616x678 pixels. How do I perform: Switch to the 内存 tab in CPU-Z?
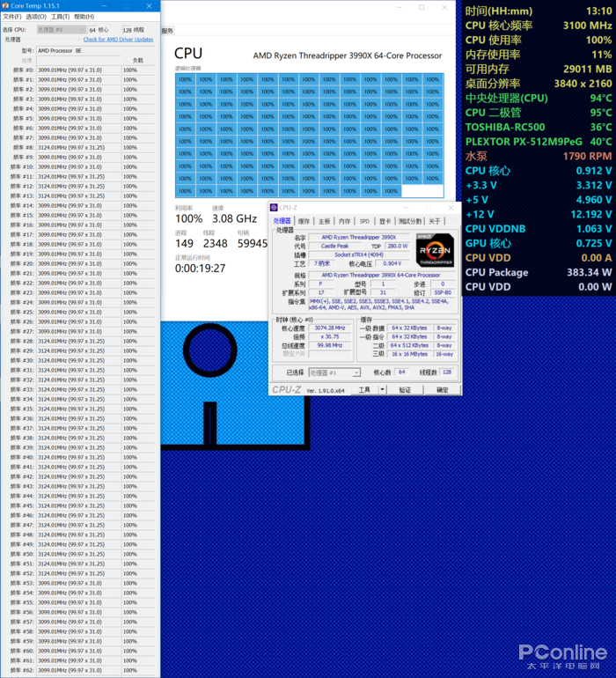[345, 221]
